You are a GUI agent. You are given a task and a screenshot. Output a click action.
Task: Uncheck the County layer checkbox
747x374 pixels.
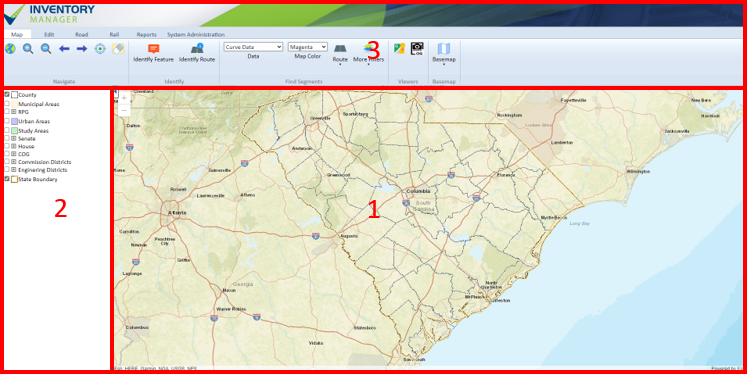point(7,94)
